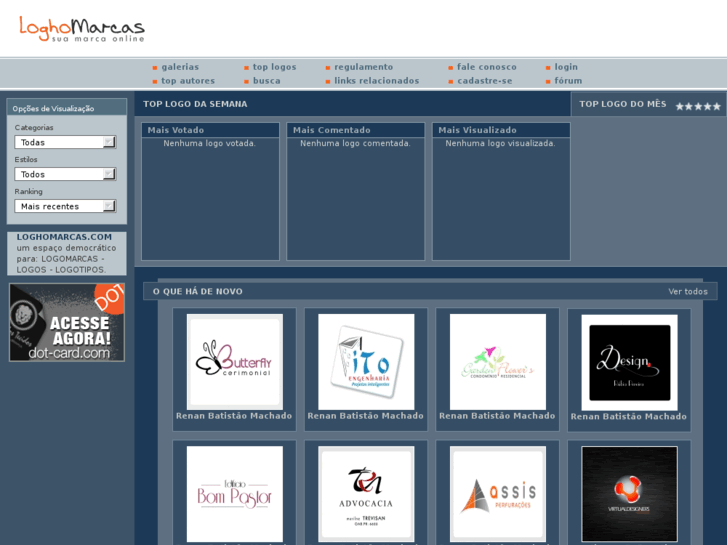
Task: Open Ranking dropdown showing Mais recentes
Action: tap(65, 206)
